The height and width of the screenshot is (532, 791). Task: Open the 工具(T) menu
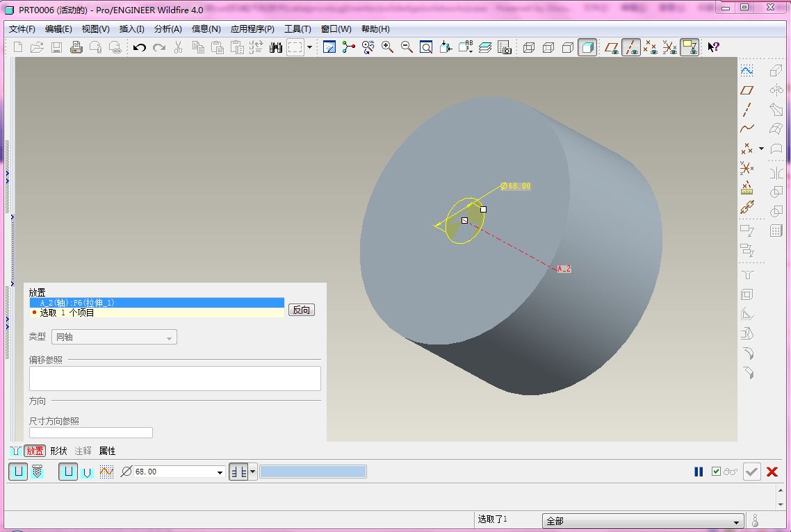tap(297, 29)
